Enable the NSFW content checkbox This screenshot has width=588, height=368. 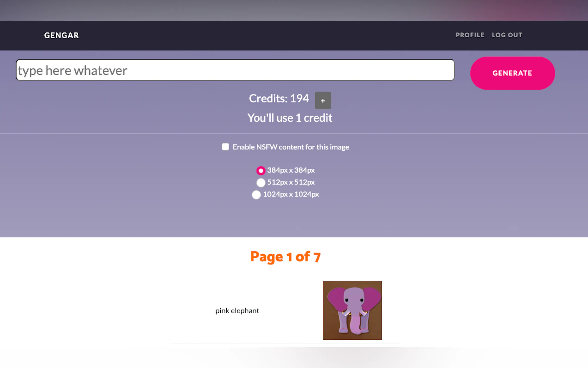click(x=225, y=147)
